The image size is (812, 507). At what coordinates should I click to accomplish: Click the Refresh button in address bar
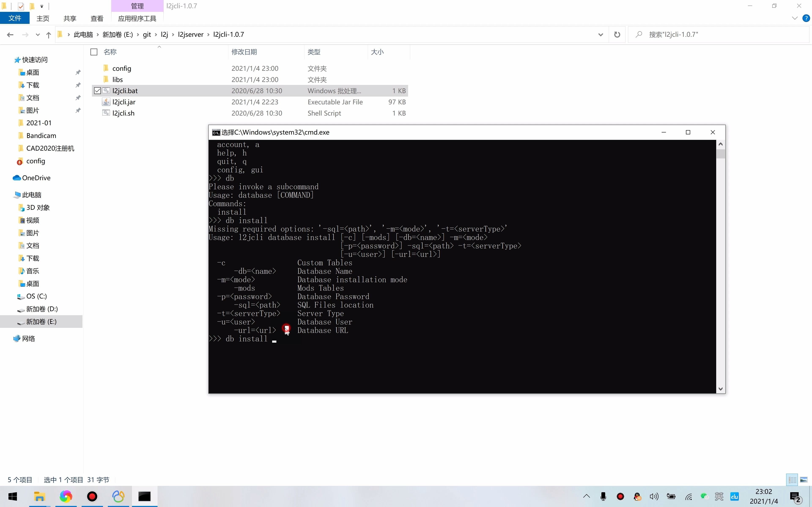(617, 34)
